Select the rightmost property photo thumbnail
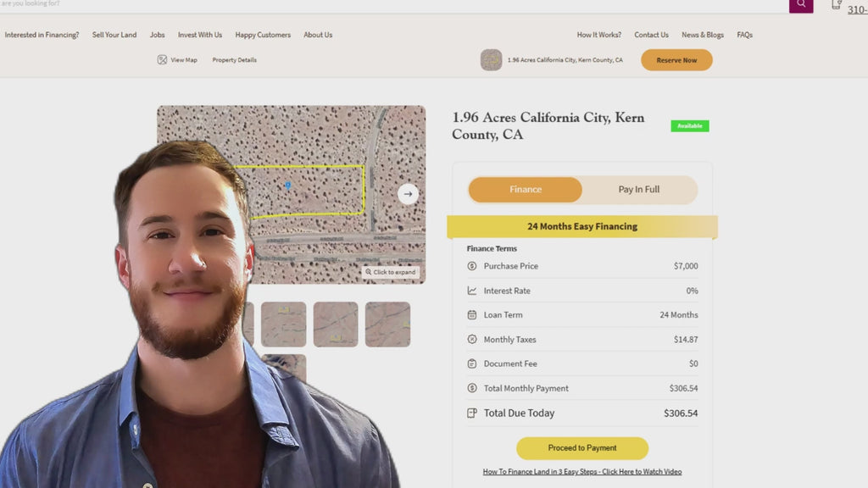The height and width of the screenshot is (488, 868). 387,324
